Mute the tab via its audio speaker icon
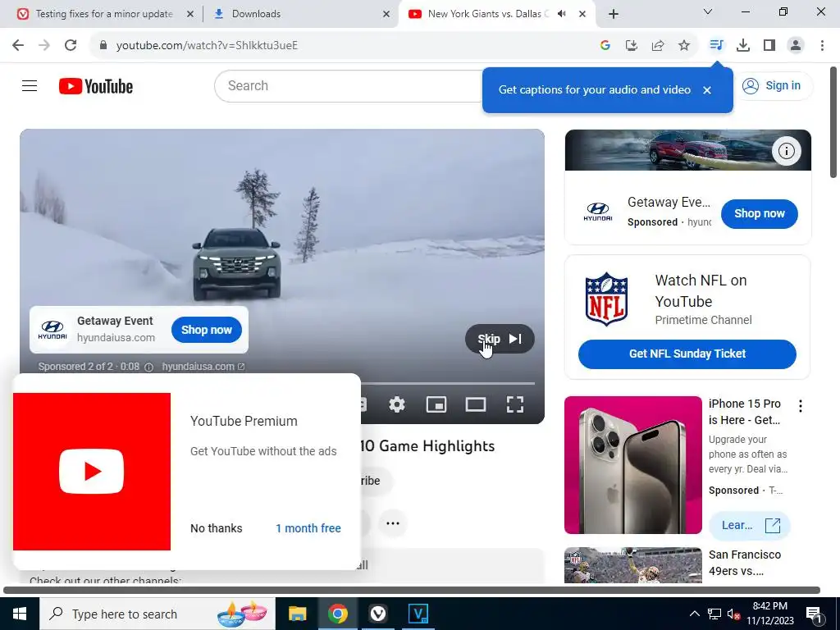This screenshot has width=840, height=630. click(561, 14)
